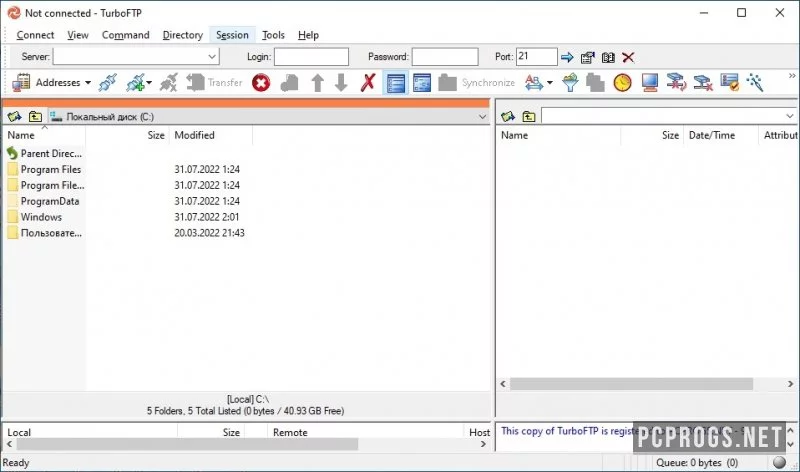Image resolution: width=800 pixels, height=472 pixels.
Task: Click the server disconnect icon with red X
Action: (x=703, y=82)
